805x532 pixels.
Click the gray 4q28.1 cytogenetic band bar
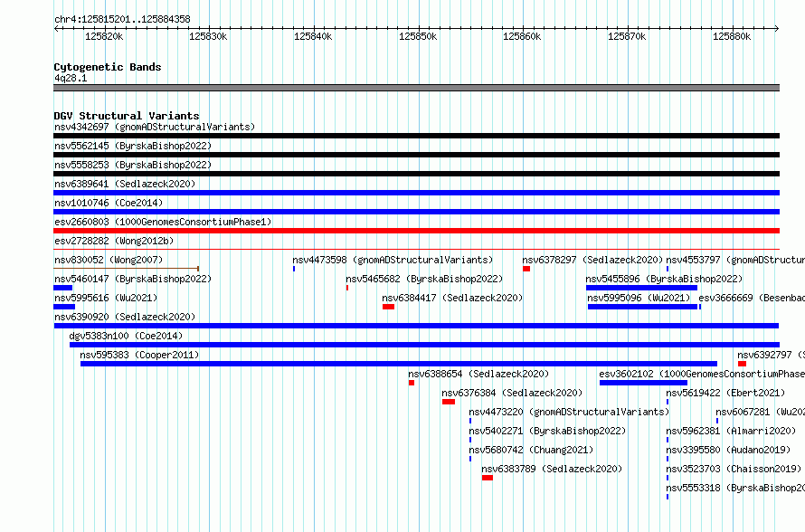pyautogui.click(x=416, y=88)
